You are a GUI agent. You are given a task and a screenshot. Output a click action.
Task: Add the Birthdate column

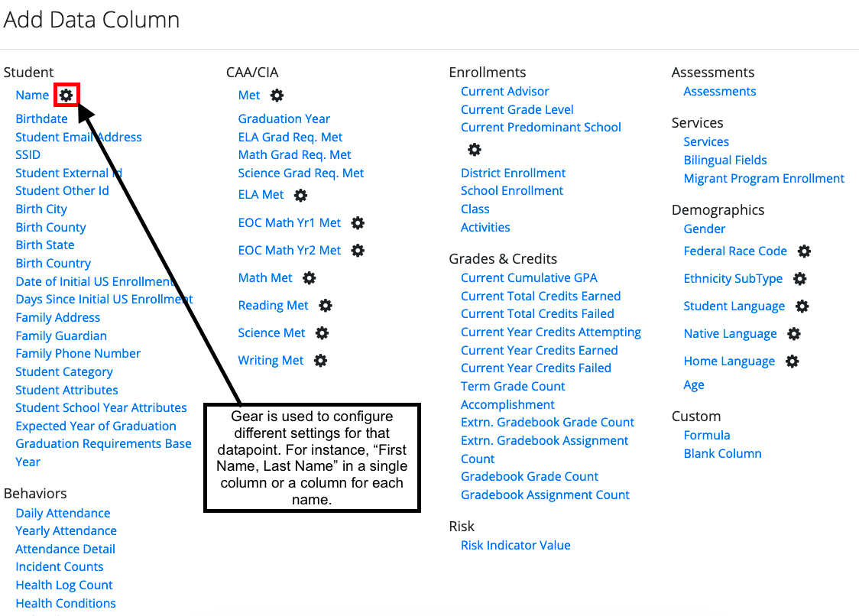(41, 118)
